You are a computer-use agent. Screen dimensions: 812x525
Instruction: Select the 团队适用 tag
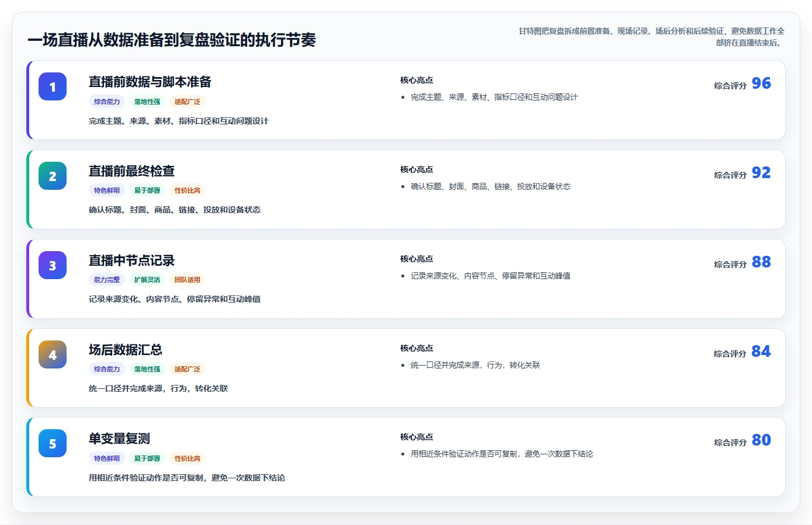click(188, 280)
